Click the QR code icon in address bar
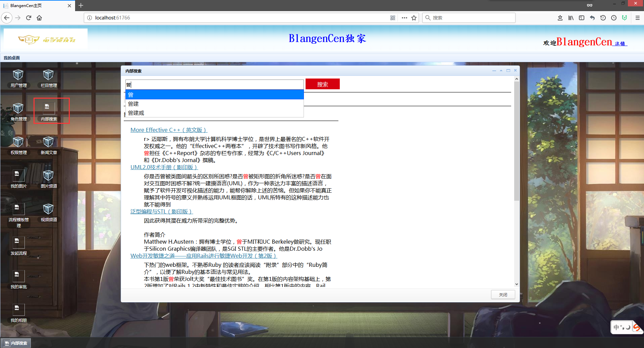The width and height of the screenshot is (644, 348). pos(393,18)
